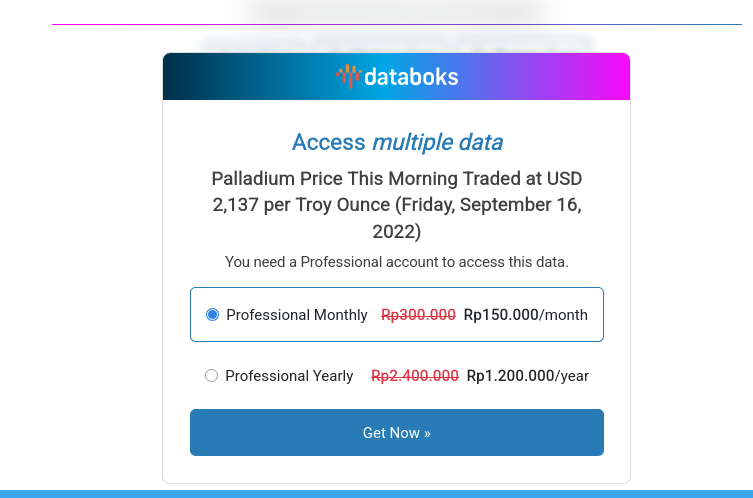Select the Professional Yearly radio button
The image size is (753, 498).
(x=211, y=376)
